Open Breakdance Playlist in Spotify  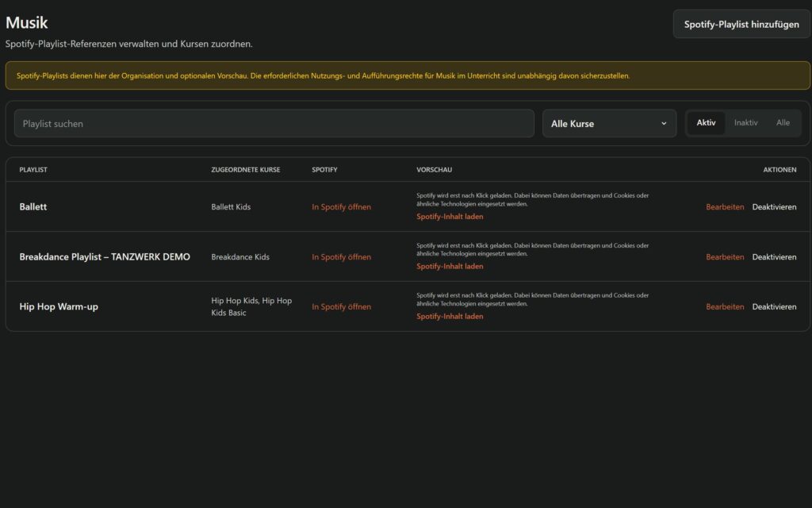point(341,256)
